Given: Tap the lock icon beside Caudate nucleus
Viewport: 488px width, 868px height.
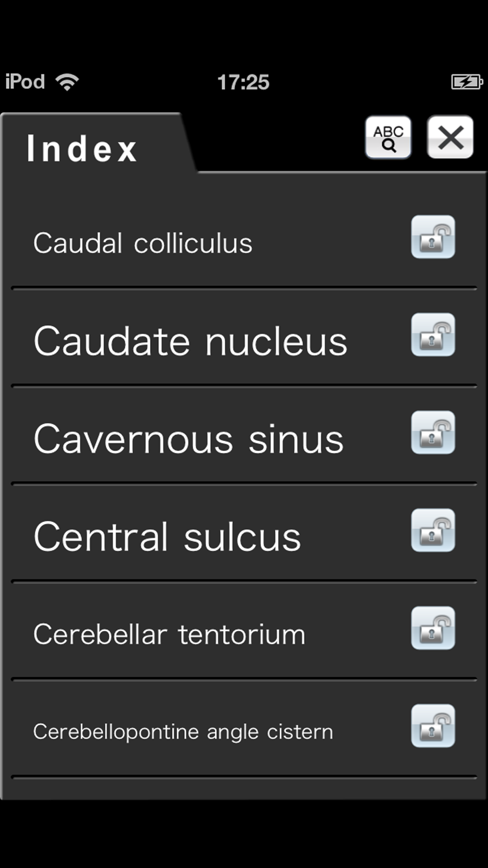Looking at the screenshot, I should click(433, 334).
